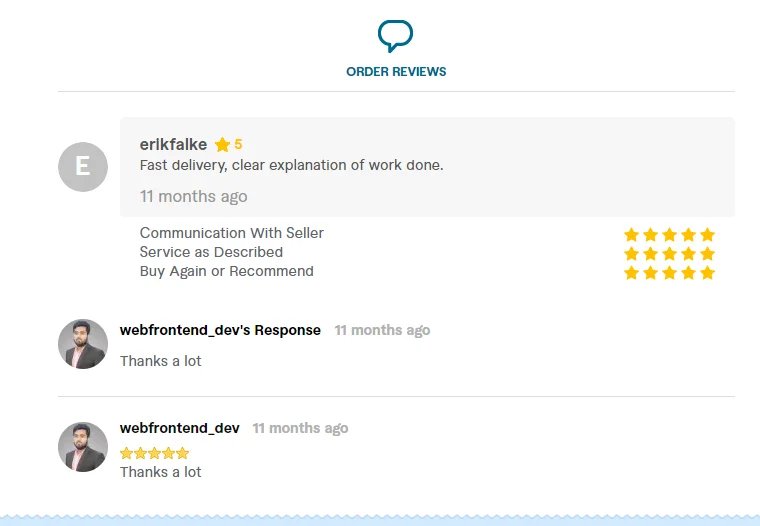Screen dimensions: 760x526
Task: Click Communication With Seller label
Action: tap(232, 233)
